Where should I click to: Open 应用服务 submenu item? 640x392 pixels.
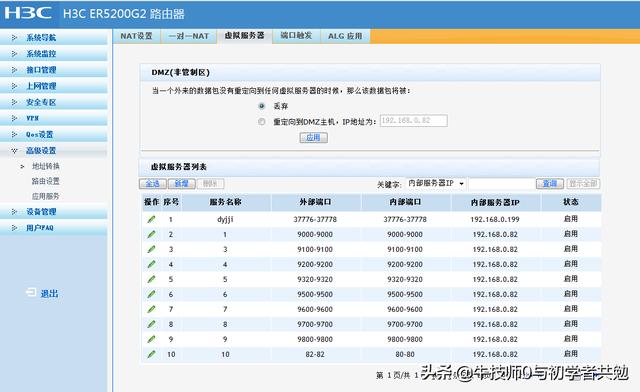pos(46,196)
